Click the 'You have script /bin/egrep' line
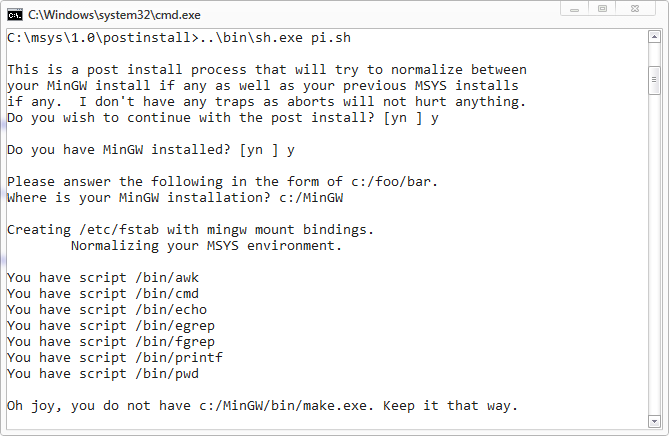The height and width of the screenshot is (436, 669). click(111, 326)
